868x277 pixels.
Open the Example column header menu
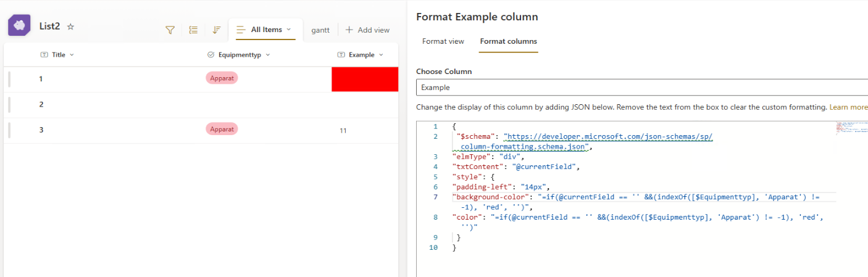(380, 55)
